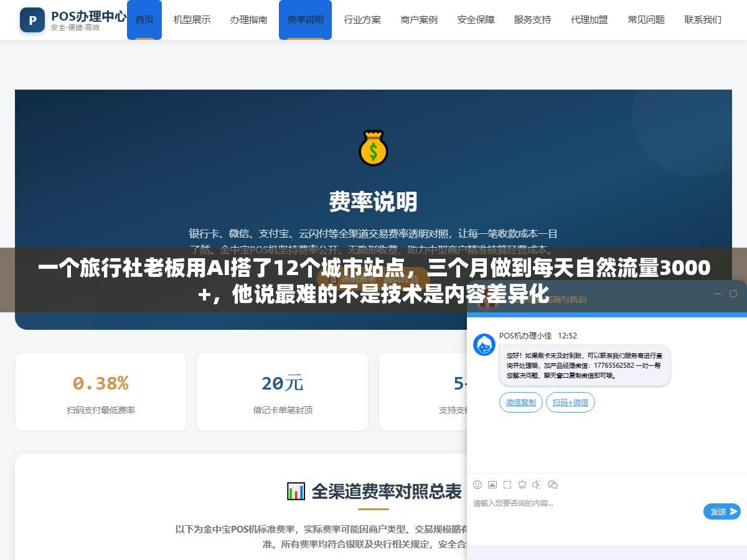Viewport: 747px width, 560px height.
Task: Click the 发送 send button
Action: pyautogui.click(x=722, y=511)
